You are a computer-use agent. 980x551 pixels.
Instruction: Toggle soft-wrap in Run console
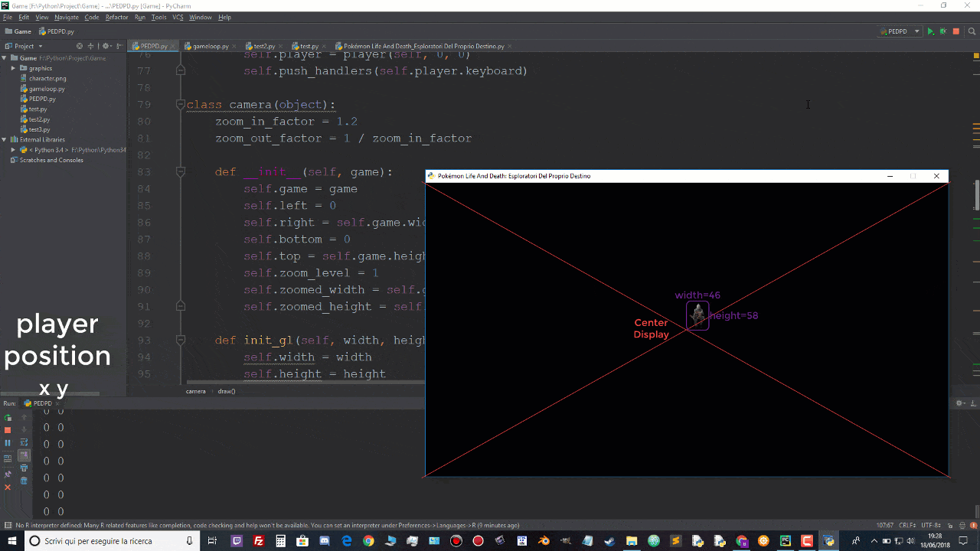click(24, 443)
